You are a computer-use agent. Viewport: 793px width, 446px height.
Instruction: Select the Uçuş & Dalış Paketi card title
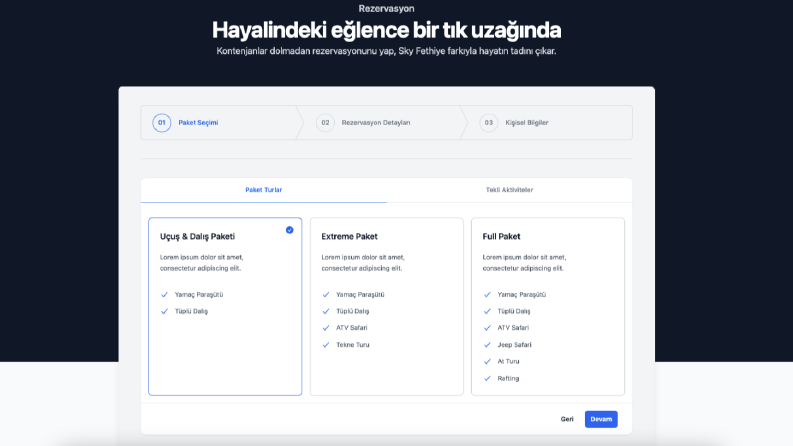tap(197, 236)
